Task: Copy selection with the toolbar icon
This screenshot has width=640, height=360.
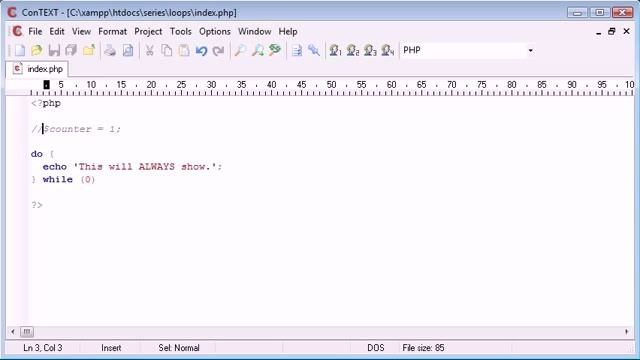Action: pyautogui.click(x=167, y=51)
